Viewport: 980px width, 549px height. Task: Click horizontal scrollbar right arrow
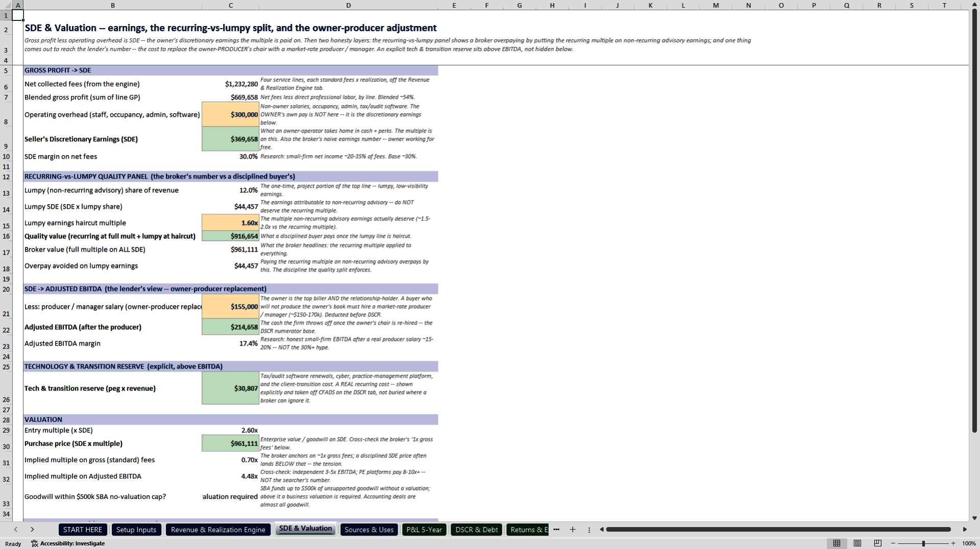[965, 530]
